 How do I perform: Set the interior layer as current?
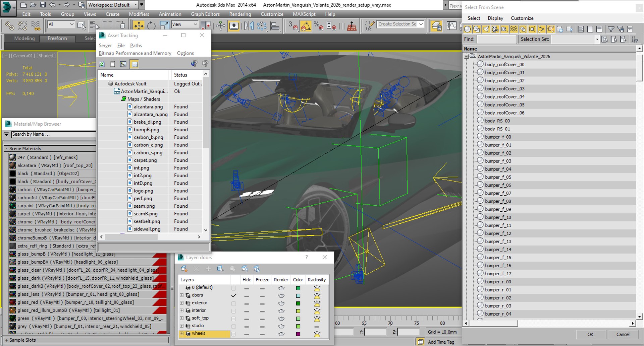click(x=234, y=311)
